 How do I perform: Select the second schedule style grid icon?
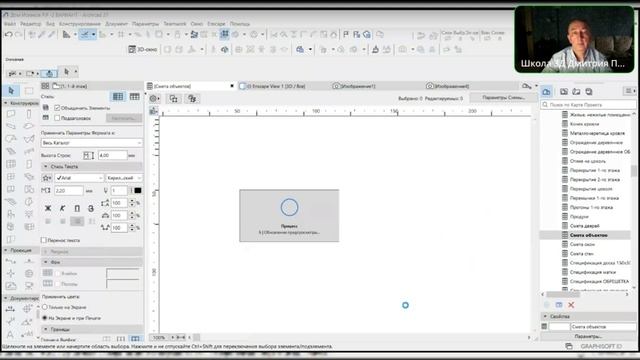coord(134,96)
